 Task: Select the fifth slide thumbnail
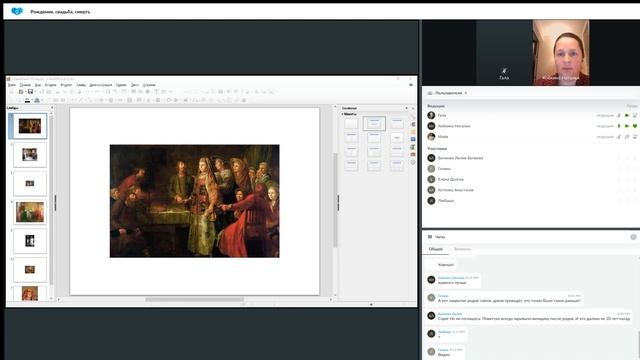(x=30, y=241)
